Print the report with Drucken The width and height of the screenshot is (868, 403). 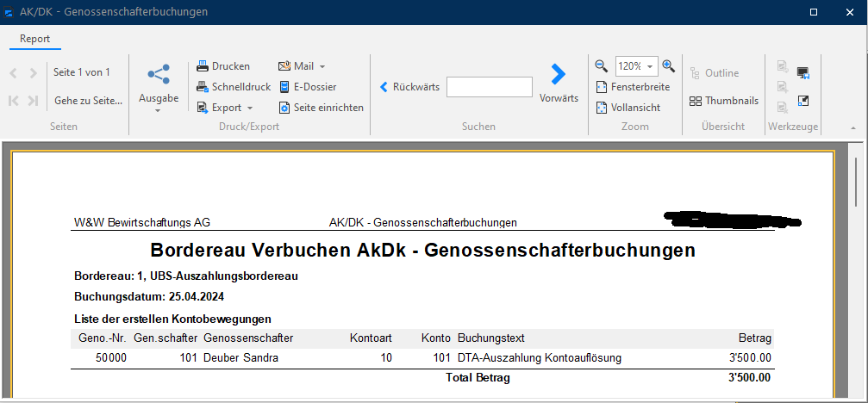tap(223, 66)
